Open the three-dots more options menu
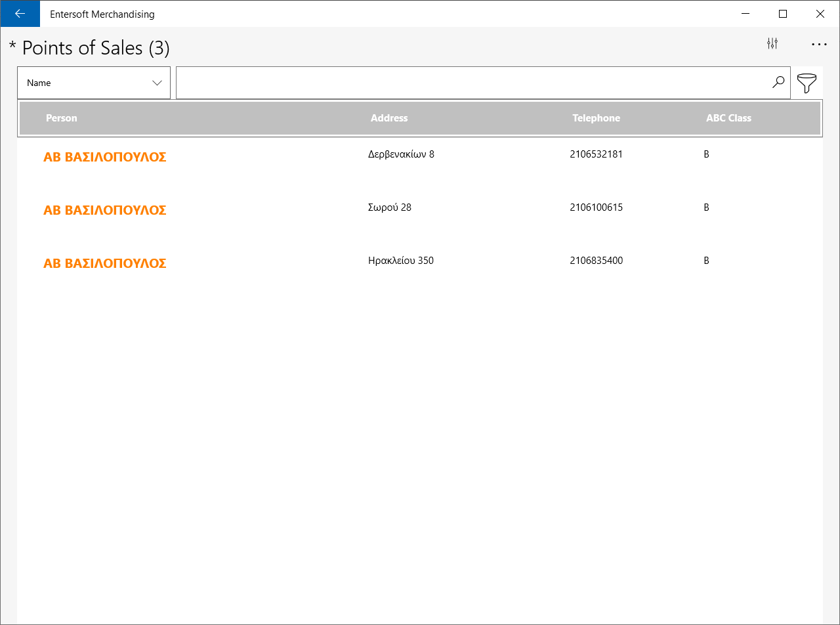Viewport: 840px width, 625px height. tap(819, 44)
